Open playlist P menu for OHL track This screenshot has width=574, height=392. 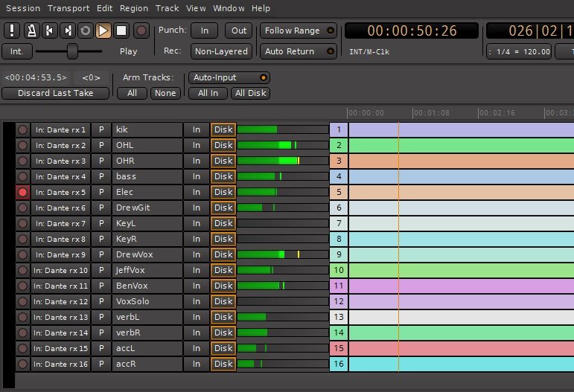(101, 145)
